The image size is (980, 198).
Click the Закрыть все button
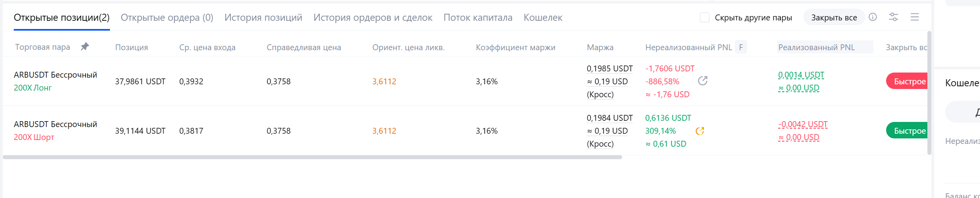(x=834, y=17)
